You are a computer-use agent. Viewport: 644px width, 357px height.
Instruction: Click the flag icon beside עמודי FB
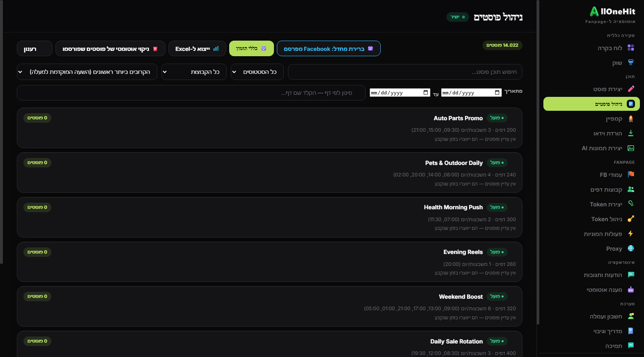tap(631, 175)
